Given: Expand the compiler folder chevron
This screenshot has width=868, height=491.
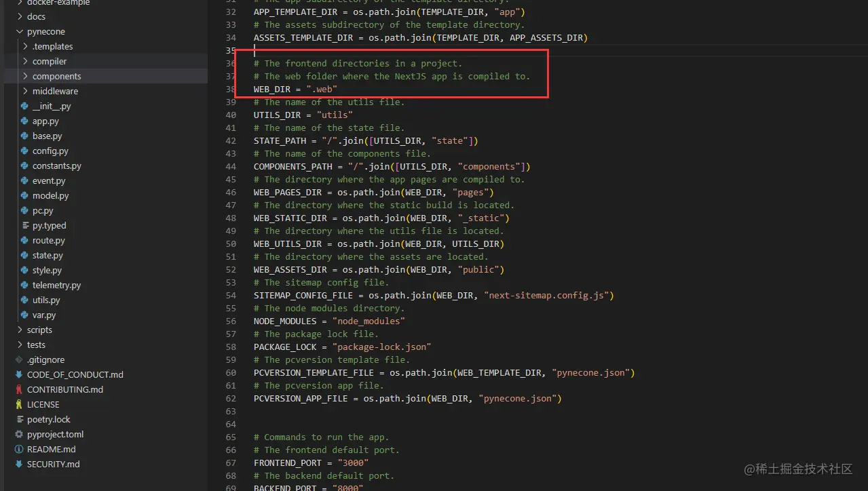Looking at the screenshot, I should 25,62.
